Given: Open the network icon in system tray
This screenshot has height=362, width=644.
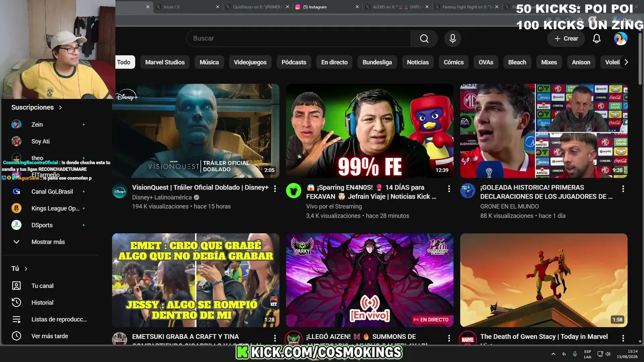Looking at the screenshot, I should [x=600, y=354].
